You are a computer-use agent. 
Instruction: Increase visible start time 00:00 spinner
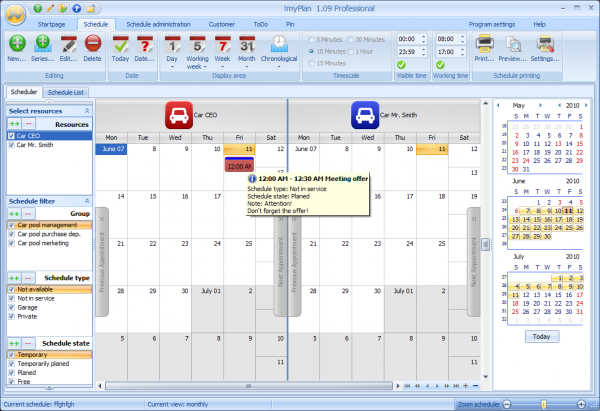coord(424,37)
